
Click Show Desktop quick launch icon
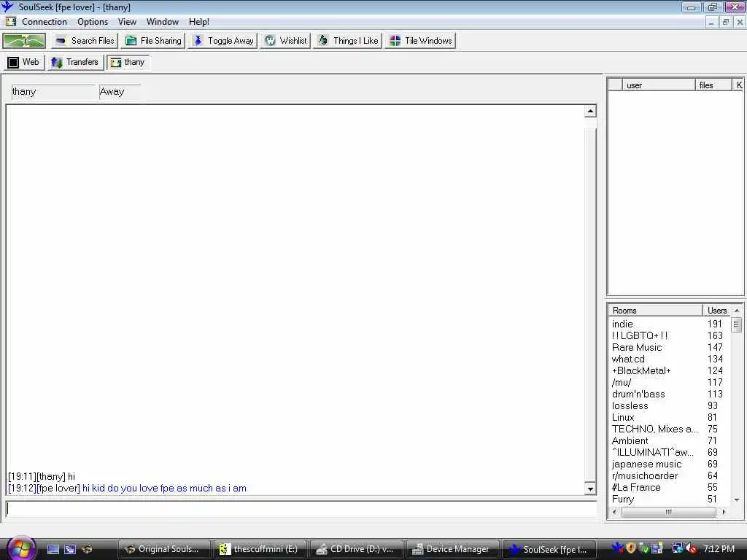point(53,550)
